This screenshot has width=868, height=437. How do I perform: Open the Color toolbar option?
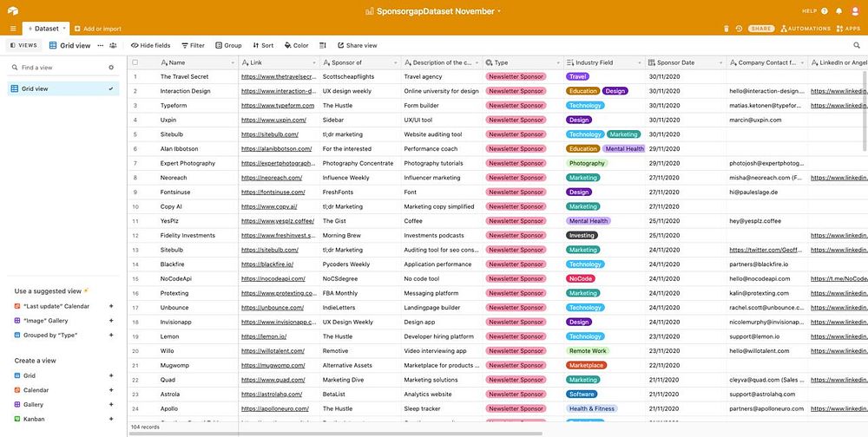point(296,45)
